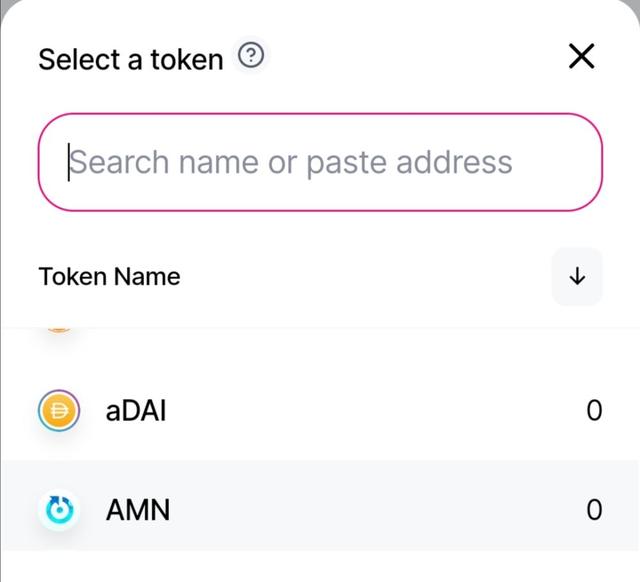The height and width of the screenshot is (582, 640).
Task: Click the down arrow glyph beside Token Name
Action: [x=577, y=276]
